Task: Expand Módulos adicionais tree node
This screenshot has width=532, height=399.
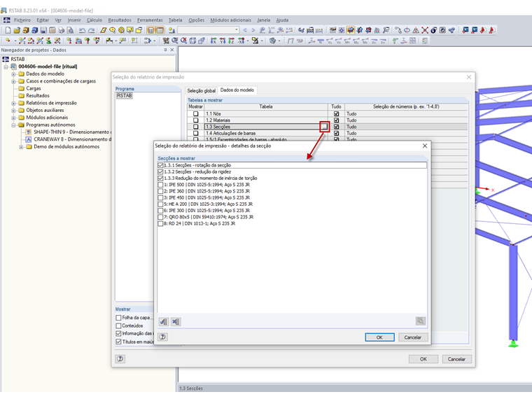Action: click(13, 118)
